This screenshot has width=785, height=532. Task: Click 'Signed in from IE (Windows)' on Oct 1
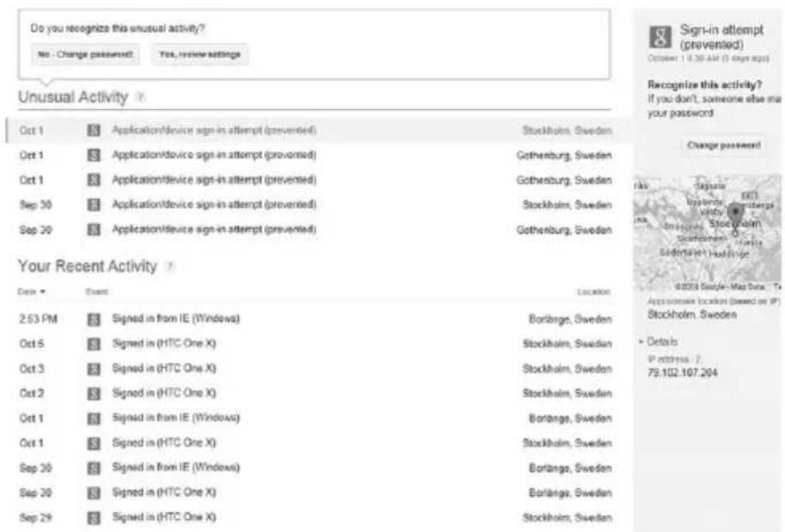coord(176,419)
